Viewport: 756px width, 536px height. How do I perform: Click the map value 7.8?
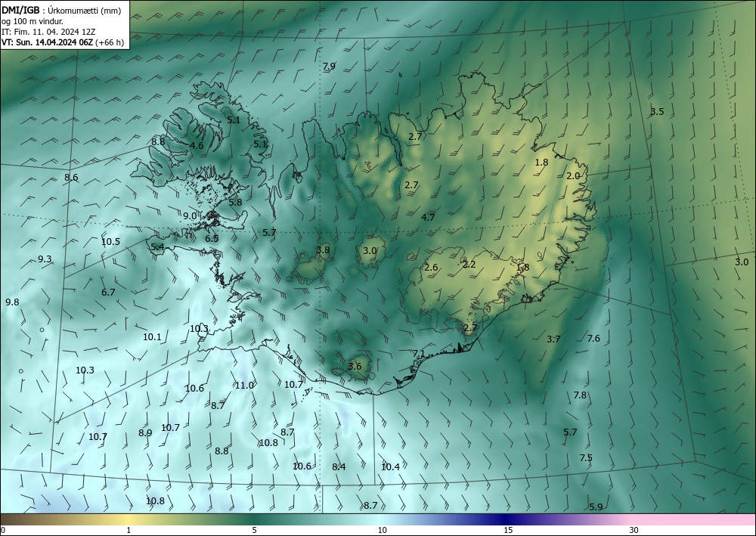click(580, 395)
